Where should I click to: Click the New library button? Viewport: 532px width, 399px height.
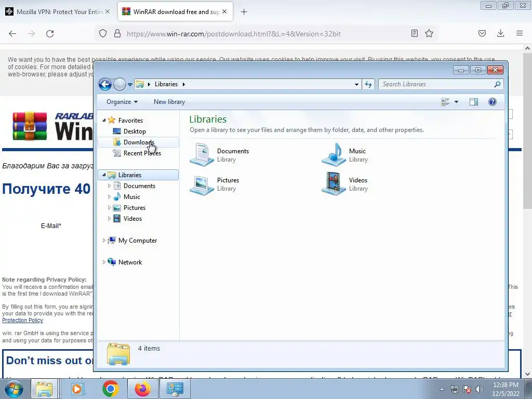point(169,102)
